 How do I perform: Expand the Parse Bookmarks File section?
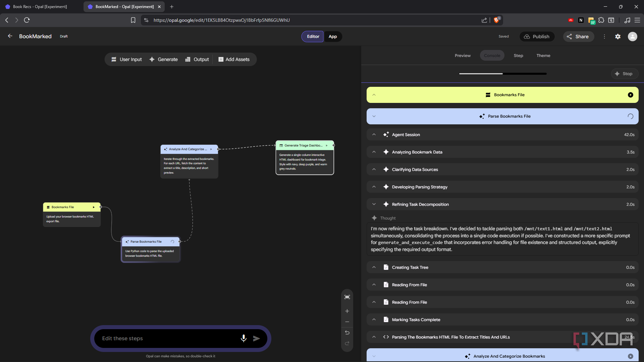[x=374, y=116]
